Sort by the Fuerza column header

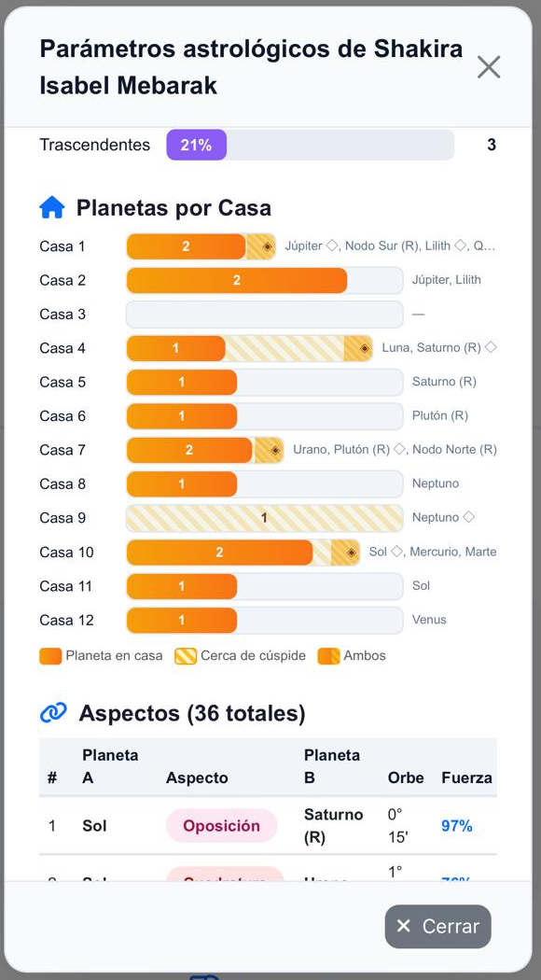tap(466, 778)
